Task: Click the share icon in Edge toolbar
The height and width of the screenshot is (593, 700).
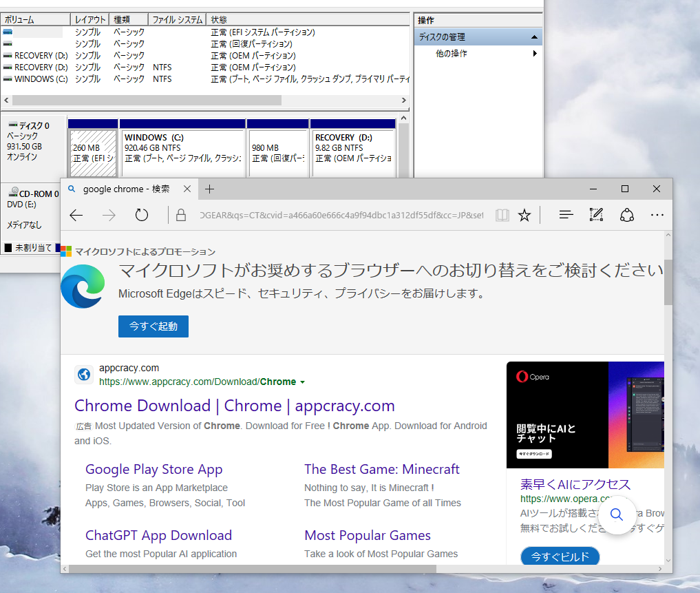Action: tap(627, 215)
